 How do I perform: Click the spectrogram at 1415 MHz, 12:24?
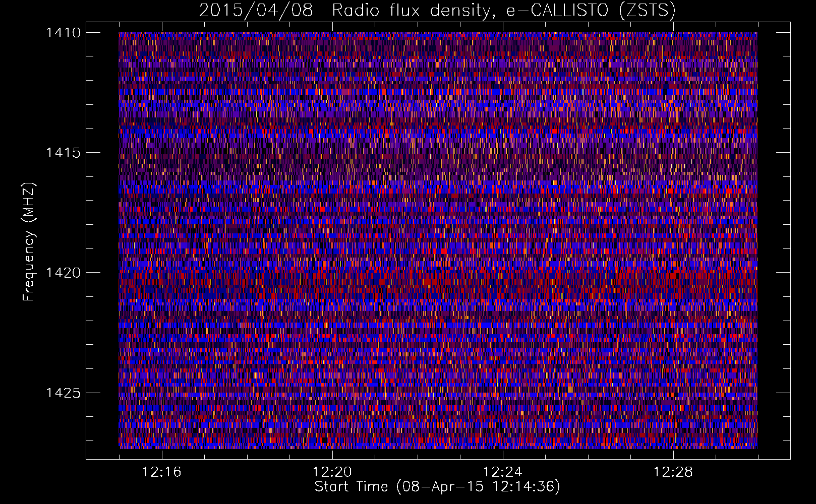click(x=503, y=153)
